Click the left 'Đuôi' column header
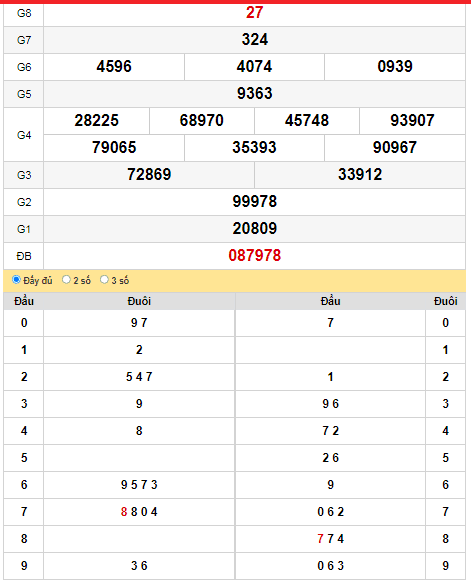 point(139,301)
